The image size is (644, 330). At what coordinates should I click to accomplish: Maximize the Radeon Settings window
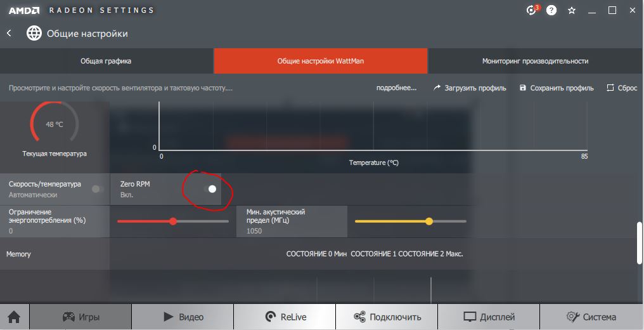point(612,10)
